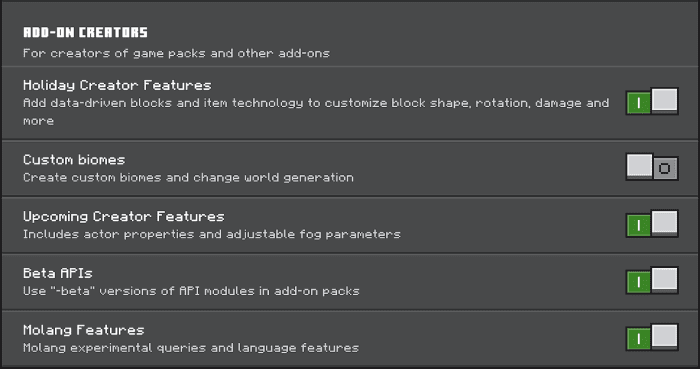Click the 'For creators of game packs' subtitle

pos(176,54)
